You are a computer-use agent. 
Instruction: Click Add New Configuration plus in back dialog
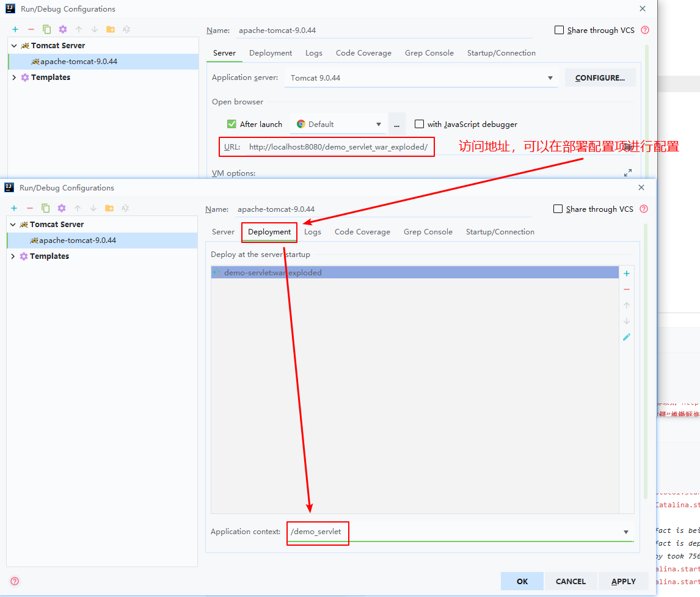pos(15,29)
